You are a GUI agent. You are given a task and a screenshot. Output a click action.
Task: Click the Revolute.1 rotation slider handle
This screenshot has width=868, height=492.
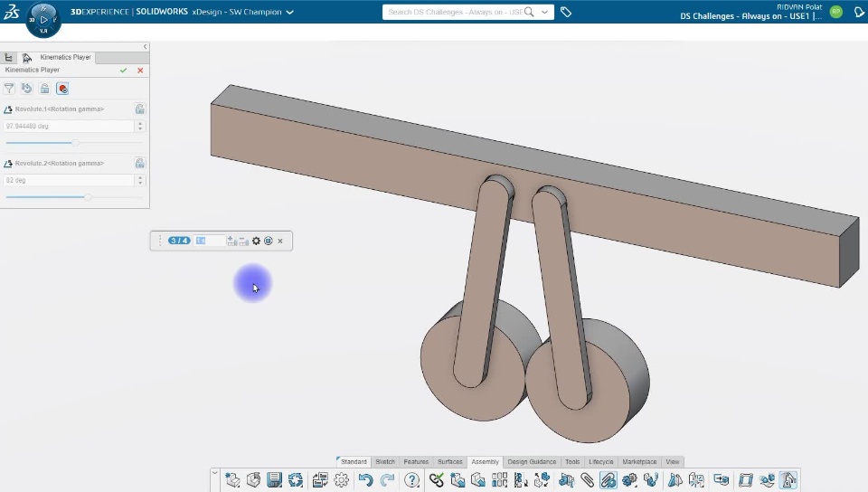pos(75,143)
